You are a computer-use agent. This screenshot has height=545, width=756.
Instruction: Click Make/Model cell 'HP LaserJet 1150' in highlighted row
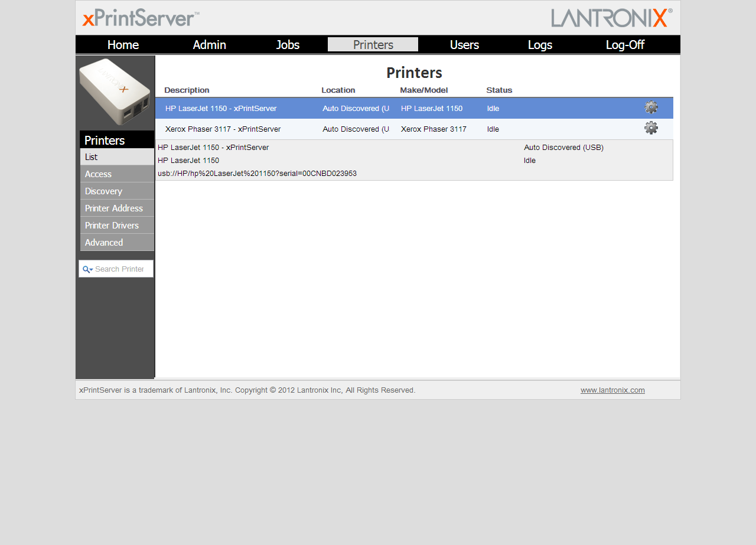point(432,109)
